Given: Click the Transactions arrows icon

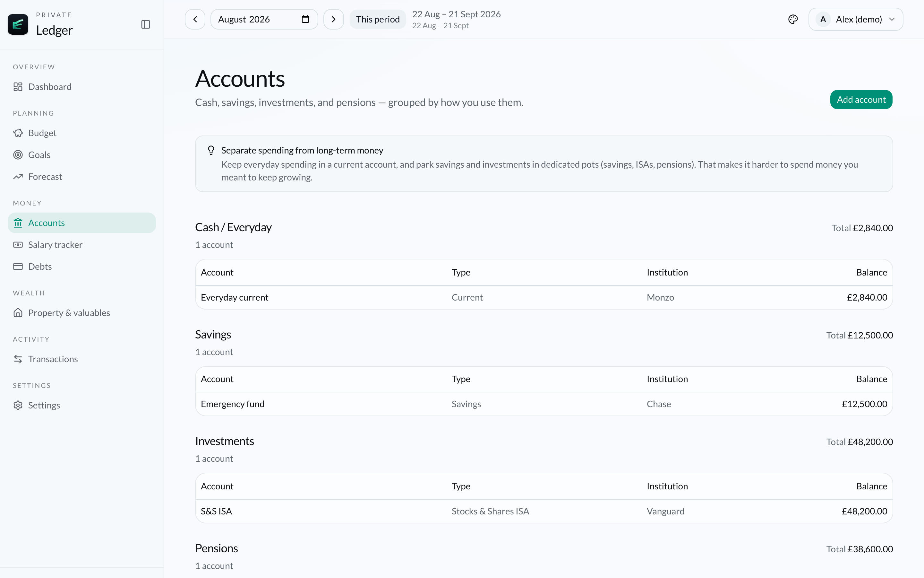Looking at the screenshot, I should pos(18,359).
